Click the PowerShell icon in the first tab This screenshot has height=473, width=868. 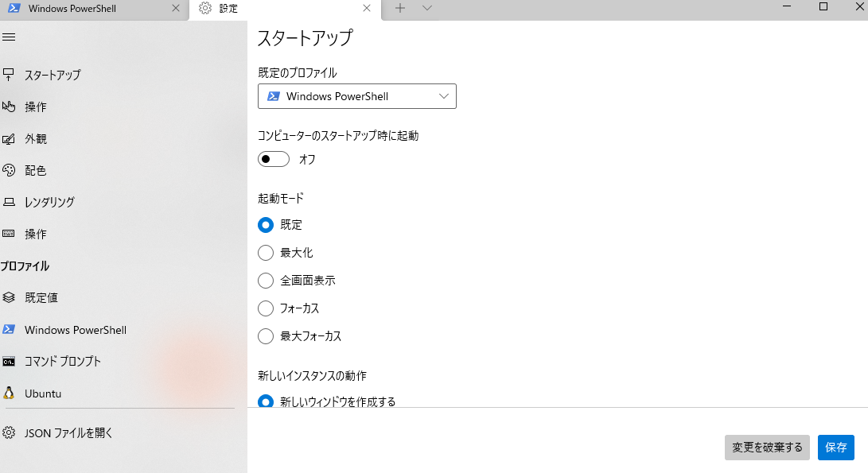14,8
